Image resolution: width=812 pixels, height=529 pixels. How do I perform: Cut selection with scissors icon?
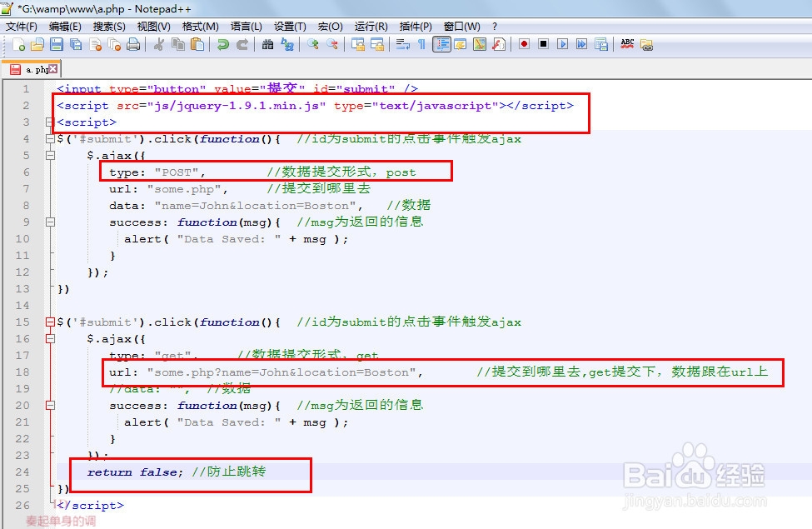[x=158, y=44]
